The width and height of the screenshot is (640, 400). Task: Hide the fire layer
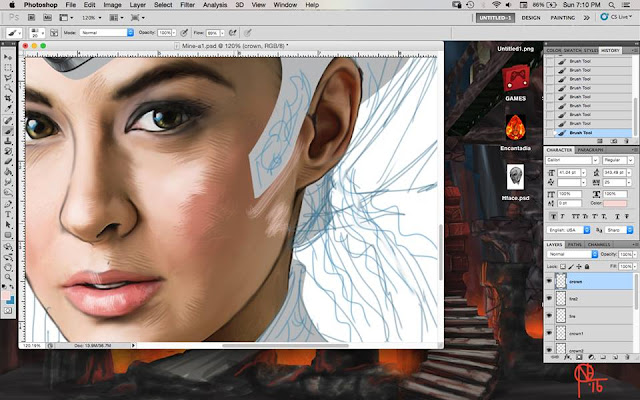(549, 316)
